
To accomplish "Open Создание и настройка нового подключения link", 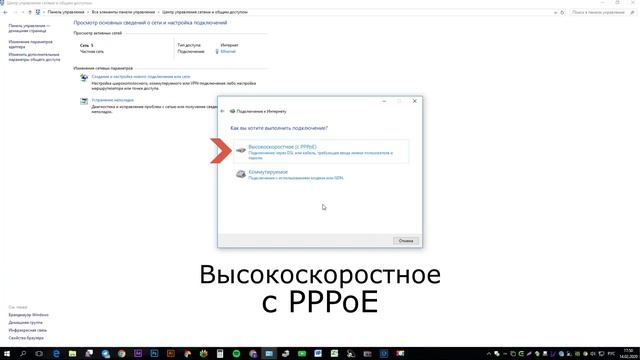I will [x=141, y=77].
